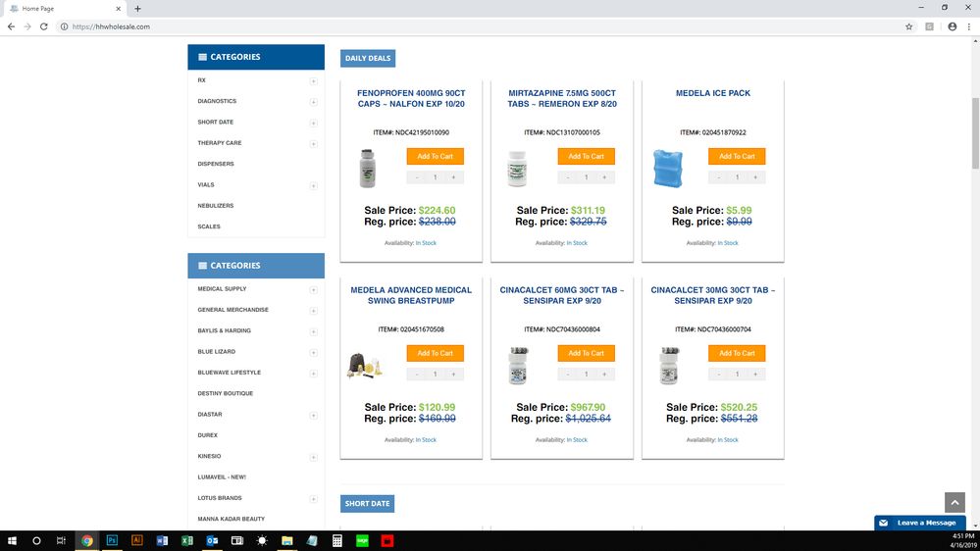This screenshot has width=980, height=551.
Task: Click the view site information icon
Action: point(64,26)
